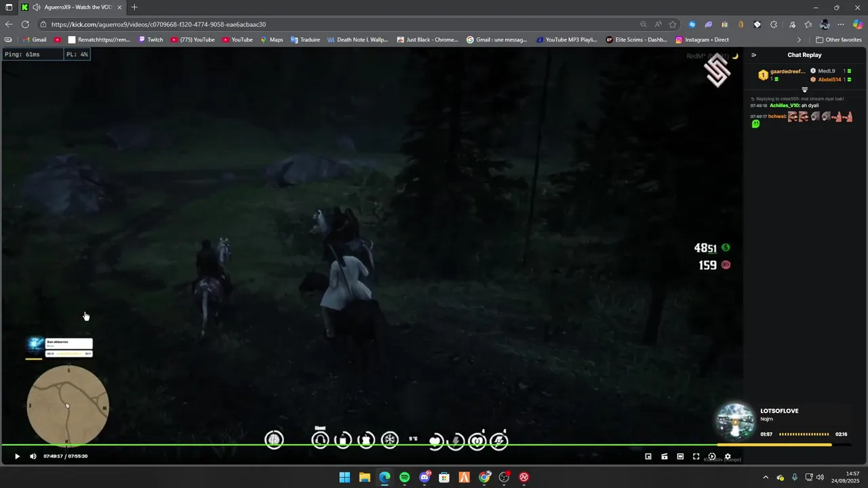868x488 pixels.
Task: Open Instagram Direct bookmark
Action: click(x=702, y=40)
